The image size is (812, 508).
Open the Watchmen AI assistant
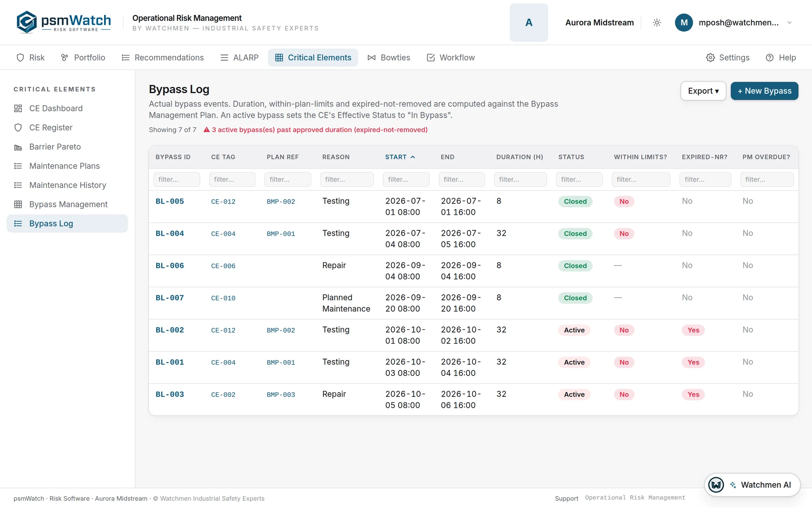click(752, 485)
